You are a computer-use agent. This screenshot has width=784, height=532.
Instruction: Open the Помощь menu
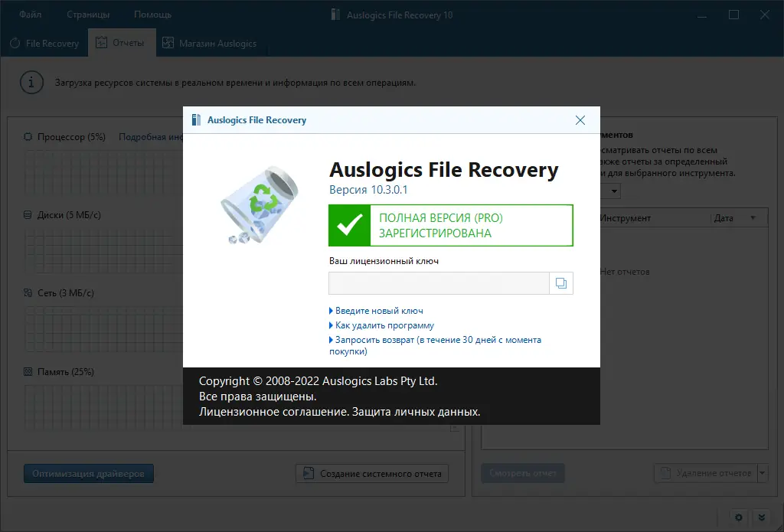coord(152,14)
